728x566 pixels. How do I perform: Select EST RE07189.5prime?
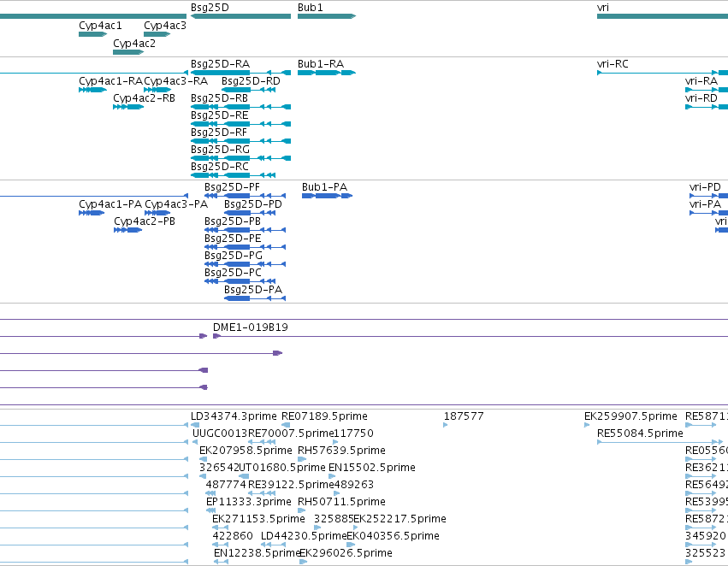286,425
